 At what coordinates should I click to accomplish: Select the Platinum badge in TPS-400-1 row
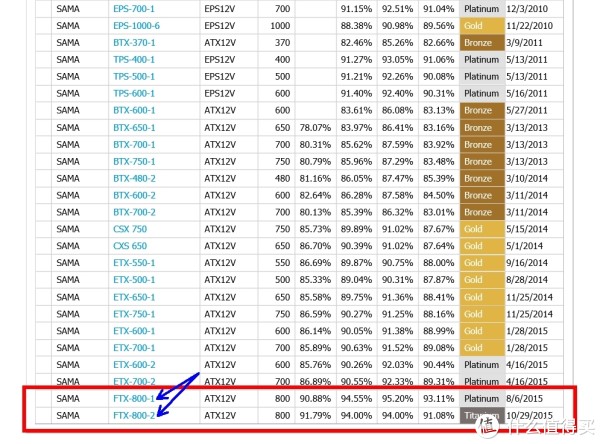[482, 60]
